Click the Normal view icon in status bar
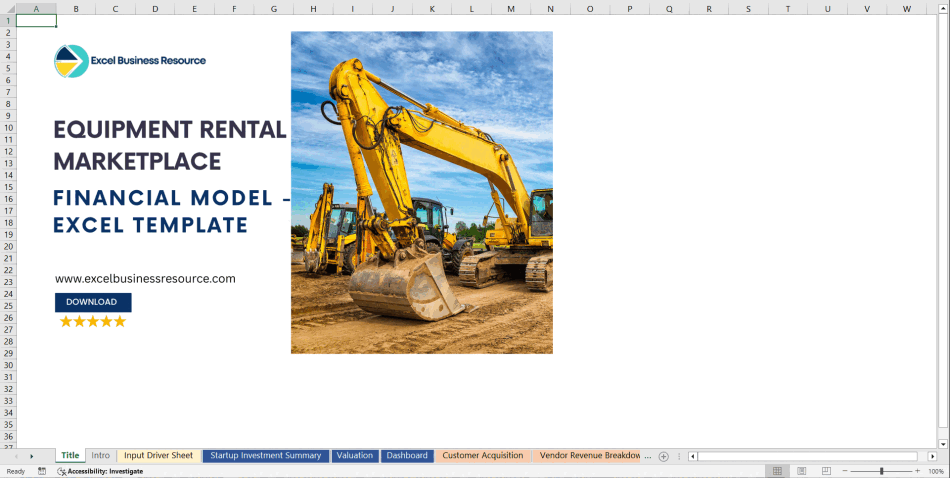 click(x=777, y=471)
